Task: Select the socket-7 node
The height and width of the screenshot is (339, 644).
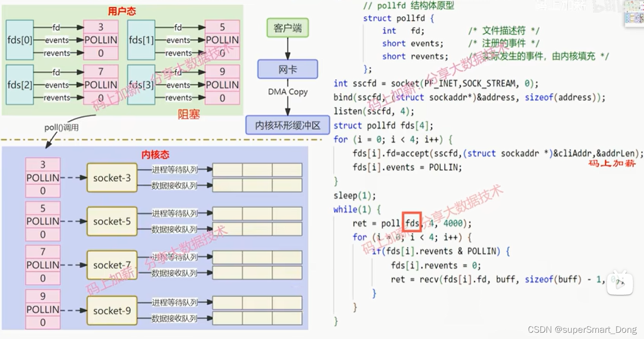Action: click(x=111, y=265)
